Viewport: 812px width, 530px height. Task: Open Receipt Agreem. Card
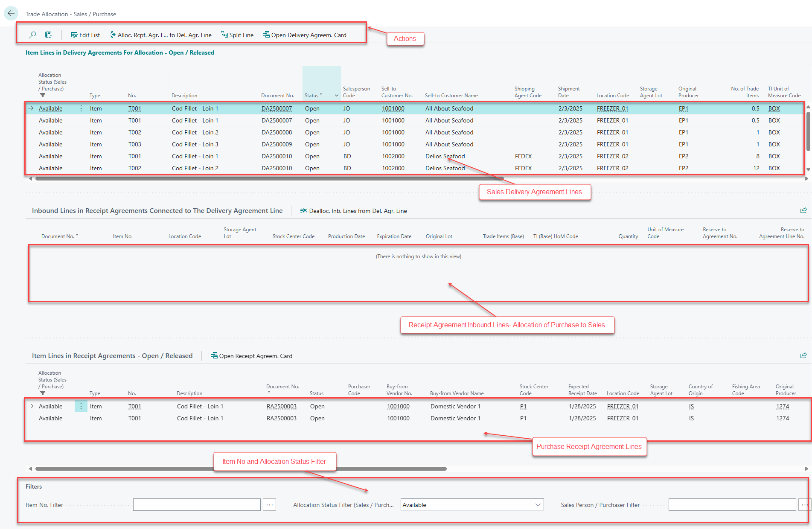click(x=252, y=356)
